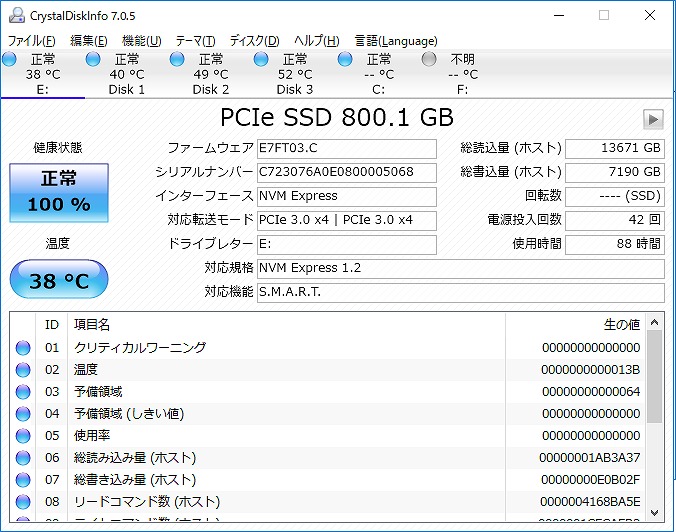This screenshot has height=532, width=676.
Task: Click the status circle for attribute 05 使用率
Action: [x=23, y=436]
